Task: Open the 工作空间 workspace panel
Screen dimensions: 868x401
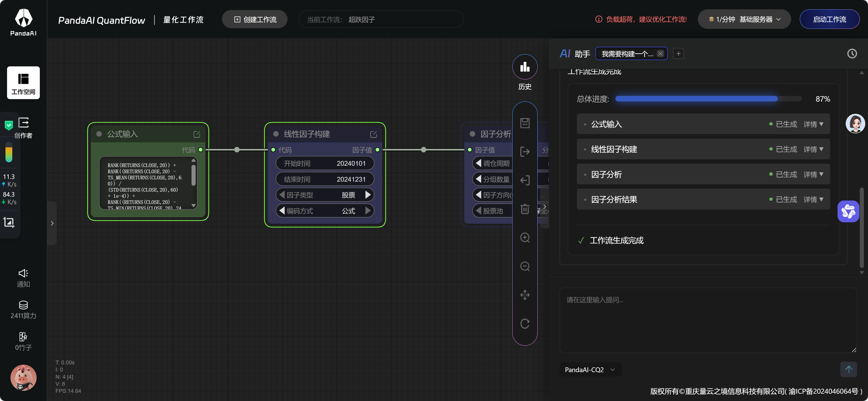Action: (x=23, y=83)
